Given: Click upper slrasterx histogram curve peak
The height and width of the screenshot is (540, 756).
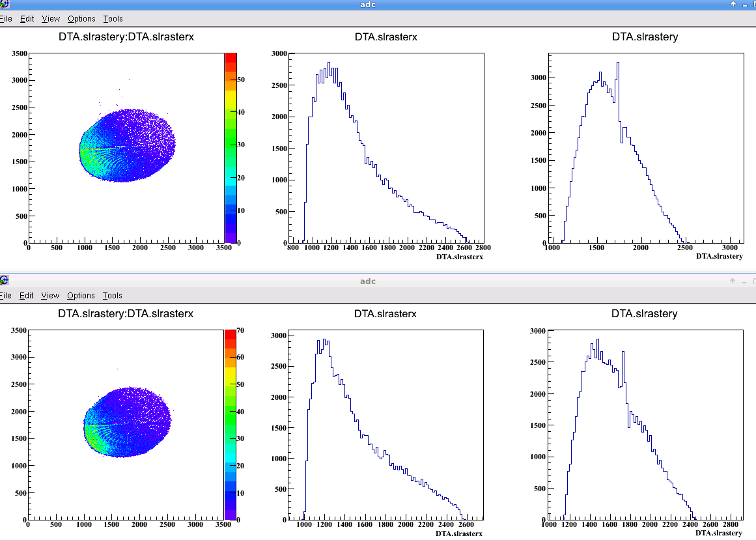Looking at the screenshot, I should click(x=329, y=64).
